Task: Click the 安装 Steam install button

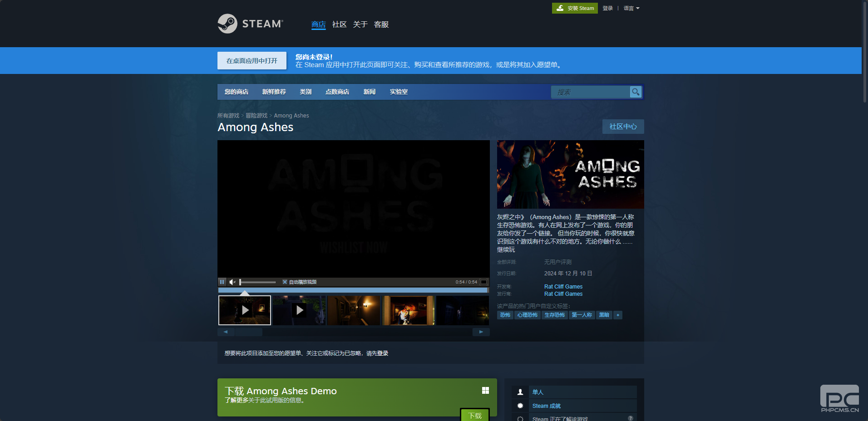Action: (575, 8)
